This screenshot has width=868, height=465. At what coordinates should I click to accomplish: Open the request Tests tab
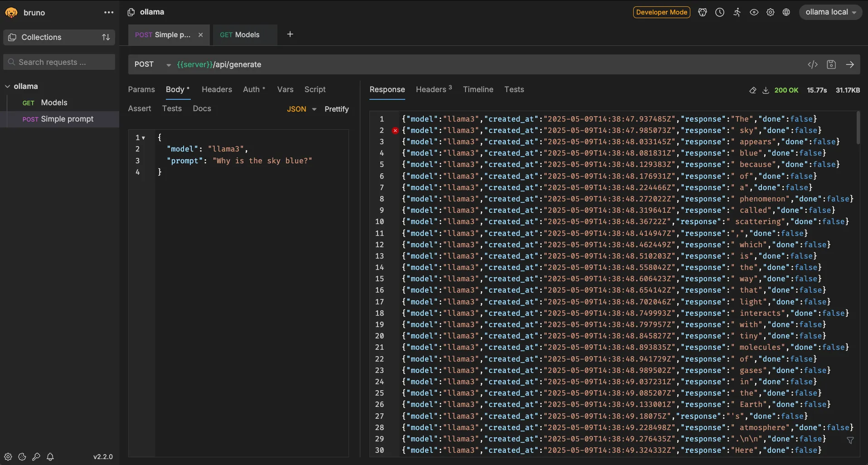[x=172, y=108]
